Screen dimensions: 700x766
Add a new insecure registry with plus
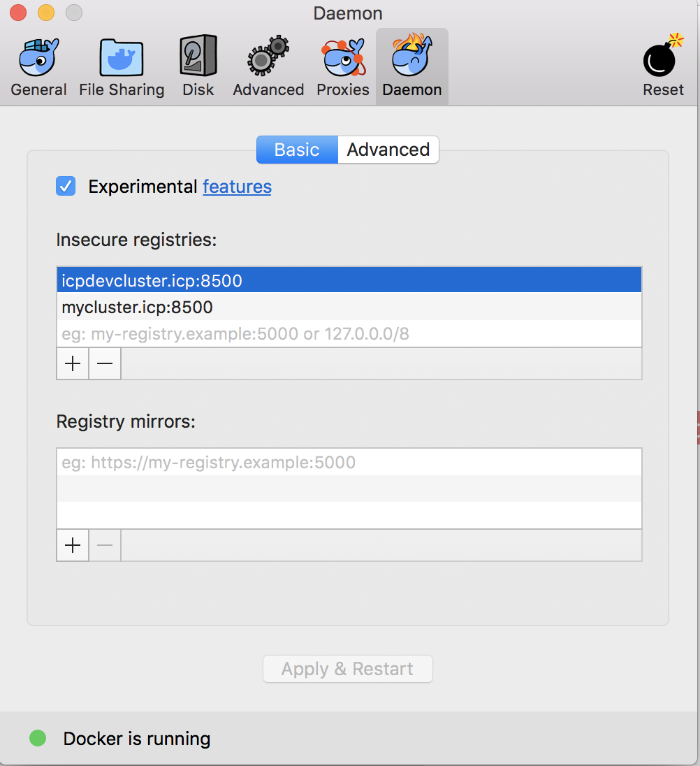click(73, 363)
